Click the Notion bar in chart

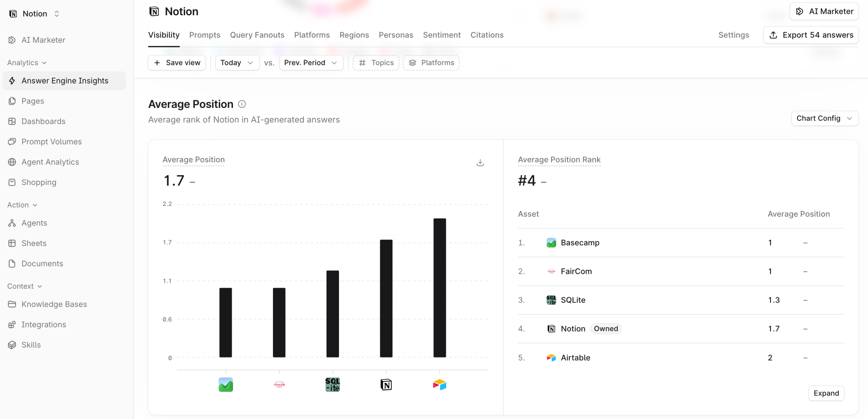coord(386,299)
